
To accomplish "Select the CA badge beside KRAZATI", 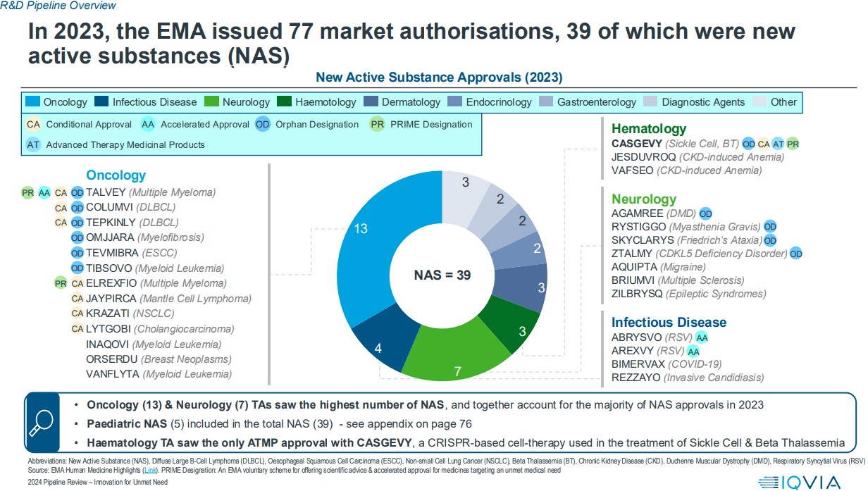I will [77, 313].
